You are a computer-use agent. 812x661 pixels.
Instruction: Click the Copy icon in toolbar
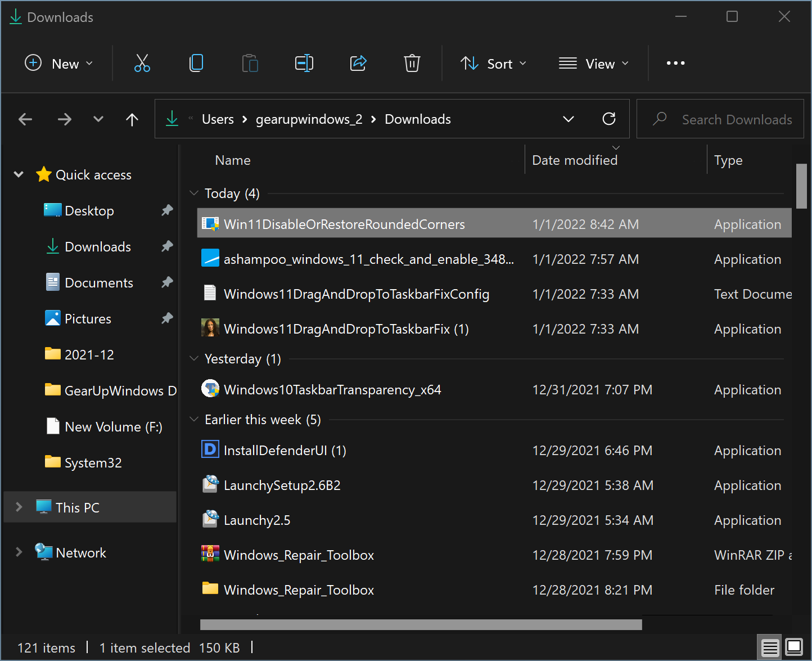196,63
